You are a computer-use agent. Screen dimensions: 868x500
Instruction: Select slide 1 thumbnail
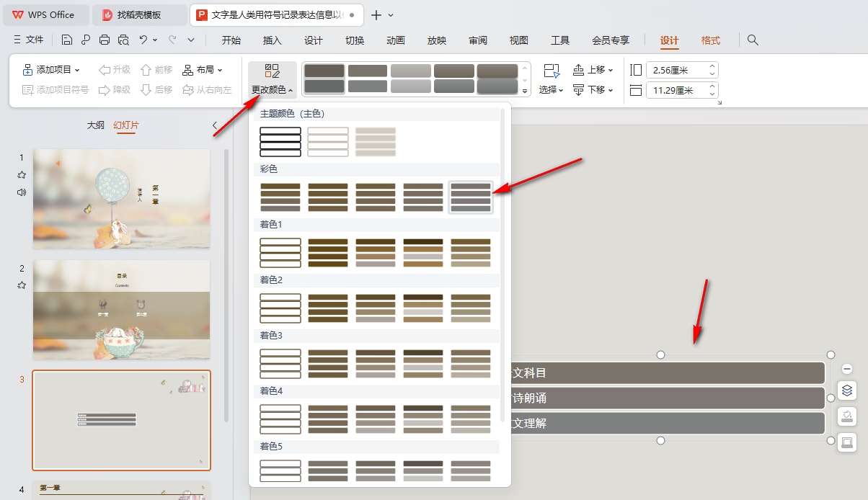(121, 199)
